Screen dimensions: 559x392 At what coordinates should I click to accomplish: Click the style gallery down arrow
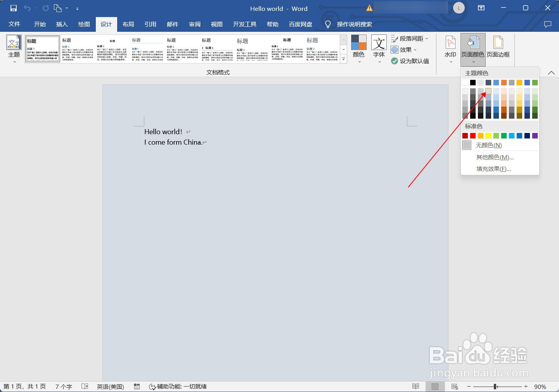pyautogui.click(x=343, y=50)
